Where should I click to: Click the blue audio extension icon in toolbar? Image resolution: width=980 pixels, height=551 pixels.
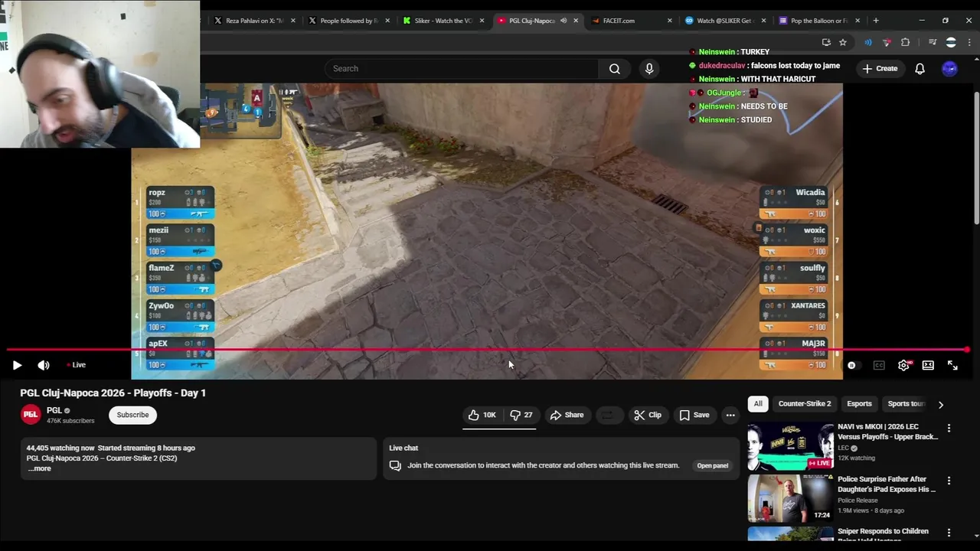(x=867, y=42)
